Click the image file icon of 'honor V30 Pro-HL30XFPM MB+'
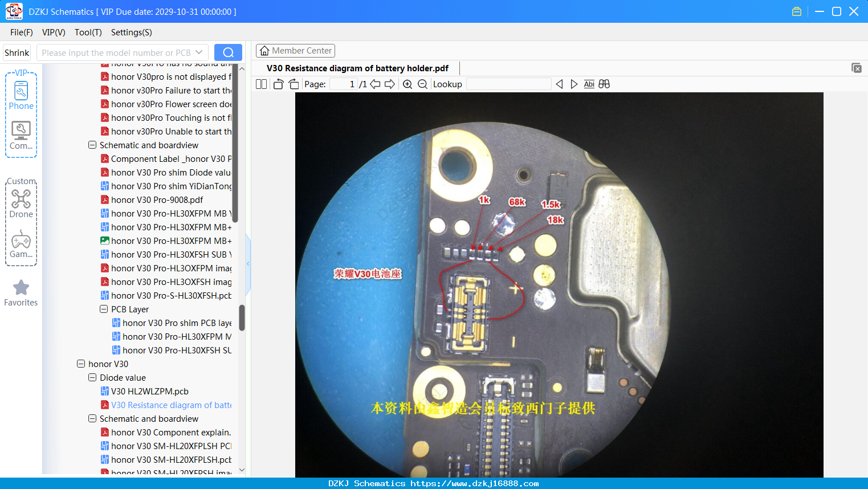The image size is (868, 489). (x=105, y=241)
